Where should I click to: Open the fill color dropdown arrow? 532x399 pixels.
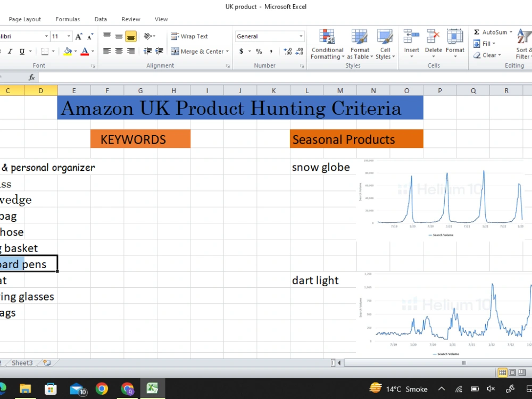(x=76, y=52)
